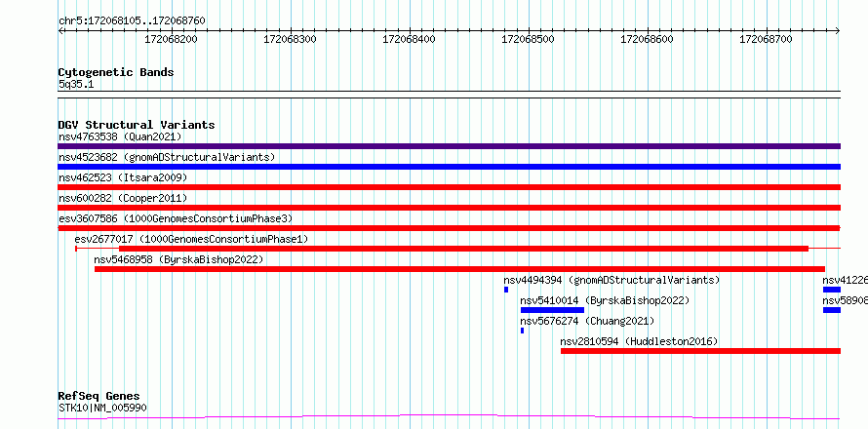The width and height of the screenshot is (868, 429).
Task: Click the 5q35.1 cytogenetic band label
Action: pos(76,84)
